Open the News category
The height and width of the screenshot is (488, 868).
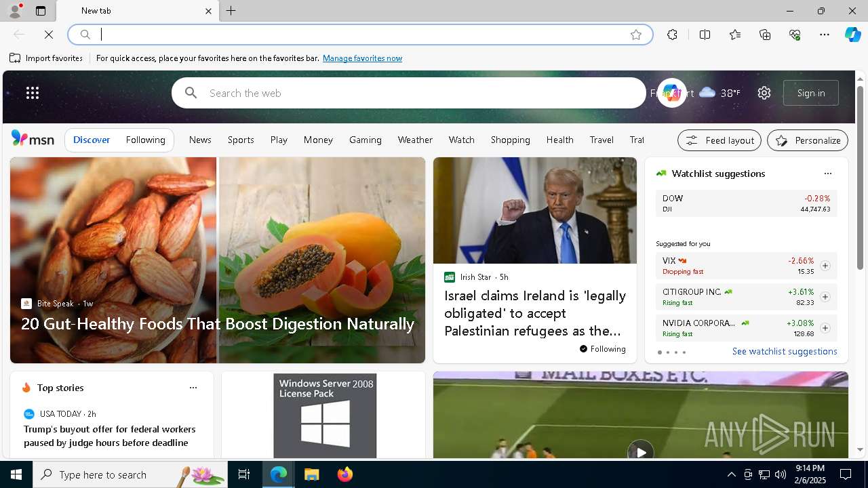tap(200, 140)
